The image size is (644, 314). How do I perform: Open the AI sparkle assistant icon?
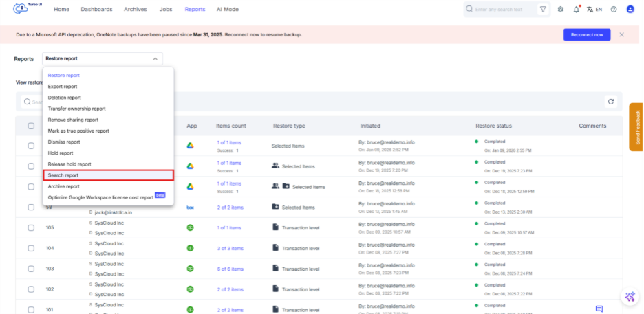(630, 297)
